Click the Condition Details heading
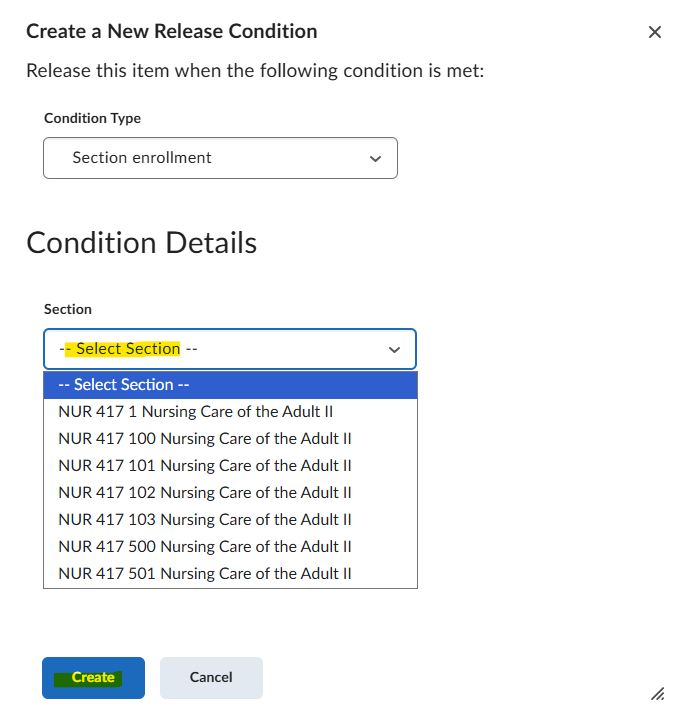Viewport: 691px width, 726px height. coord(141,243)
